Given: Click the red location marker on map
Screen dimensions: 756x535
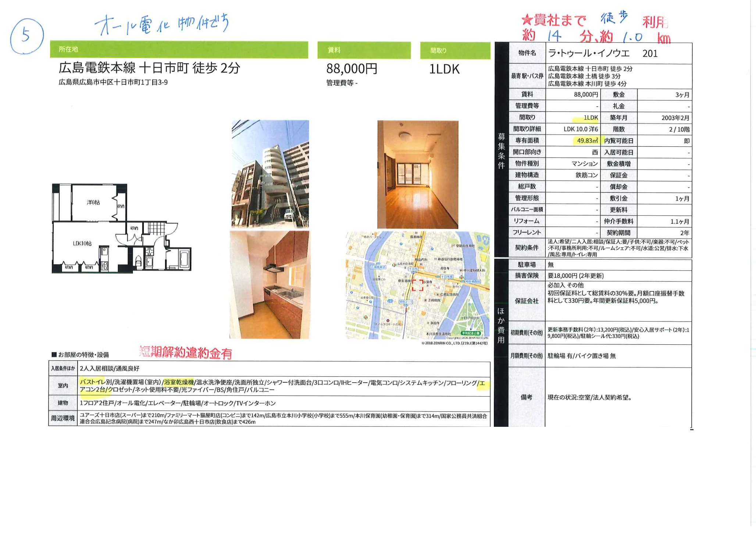Looking at the screenshot, I should [417, 285].
